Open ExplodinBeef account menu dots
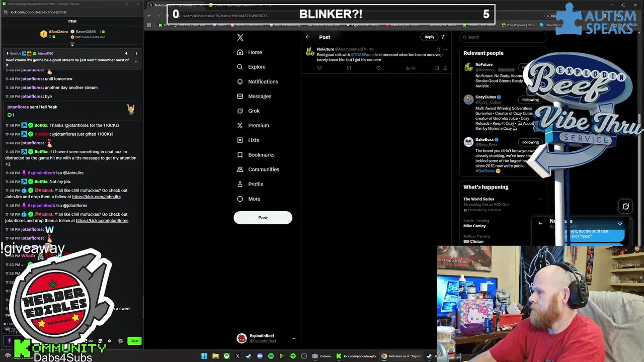644x362 pixels. click(x=293, y=338)
